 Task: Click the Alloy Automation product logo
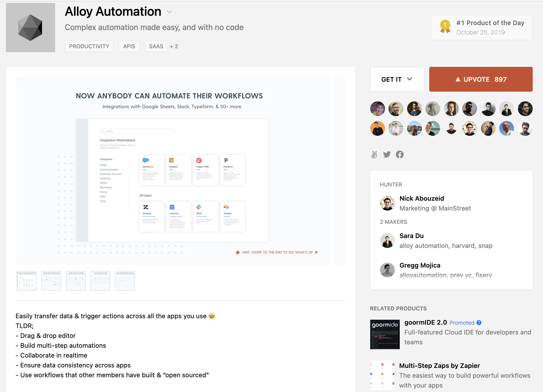point(31,28)
